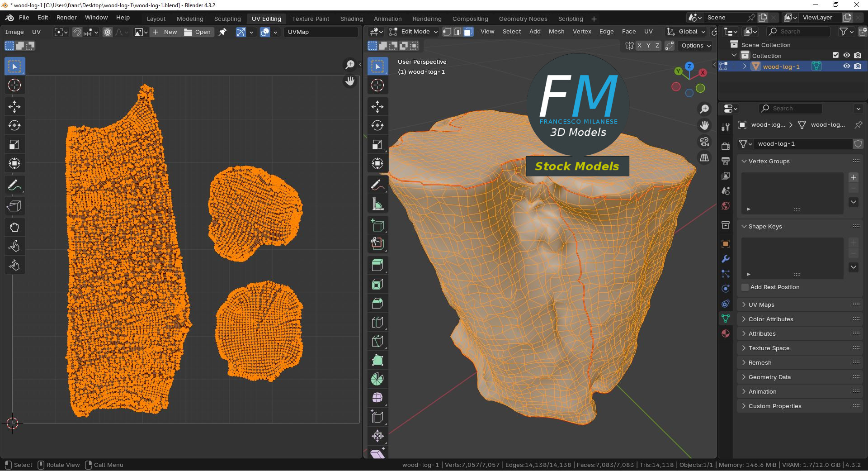Select the Extrude Region tool
This screenshot has width=868, height=471.
pos(377,265)
